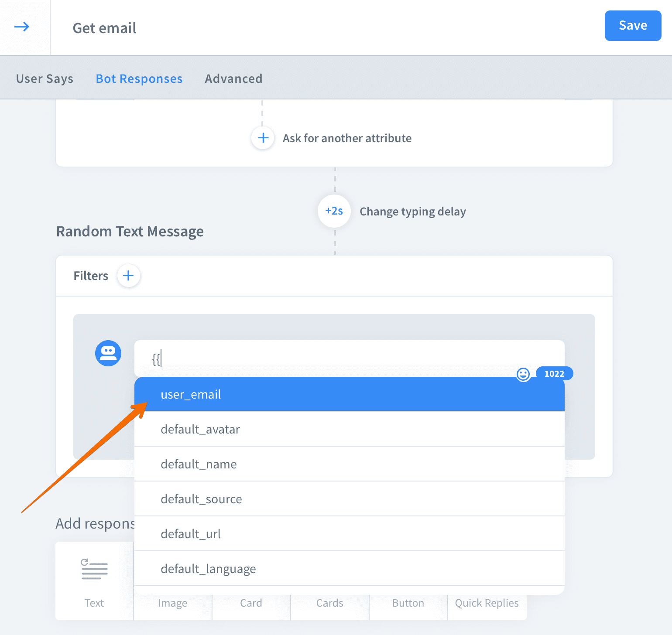Click the bot avatar icon
The image size is (672, 635).
[x=108, y=353]
